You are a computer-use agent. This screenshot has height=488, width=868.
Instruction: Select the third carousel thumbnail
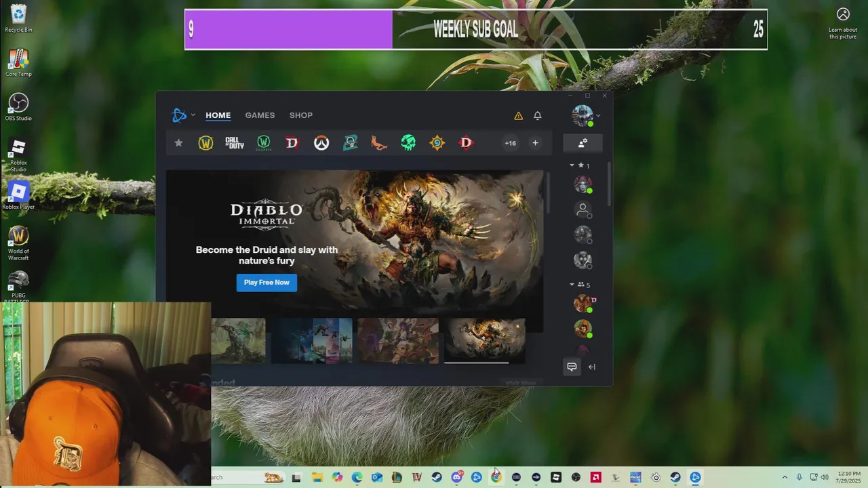(x=398, y=340)
